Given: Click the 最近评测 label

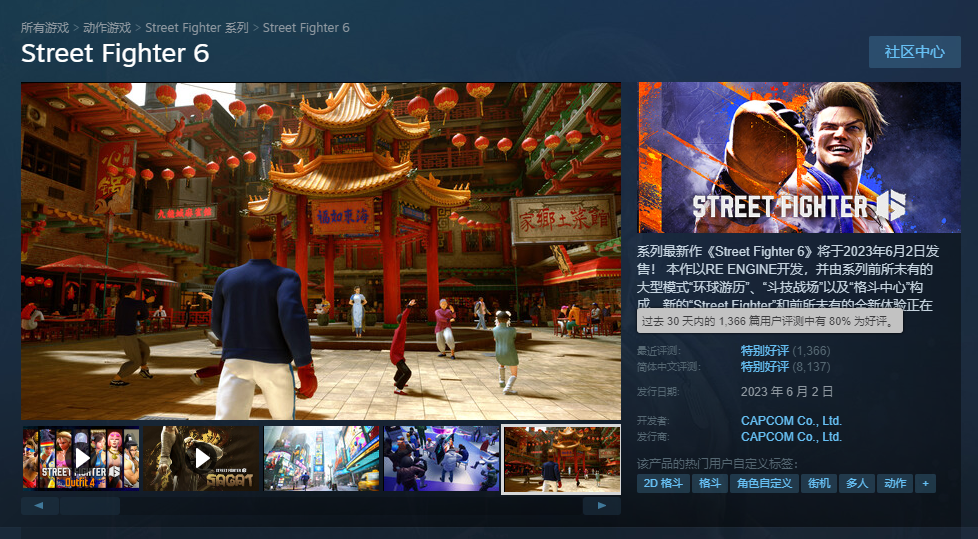Looking at the screenshot, I should pos(659,351).
